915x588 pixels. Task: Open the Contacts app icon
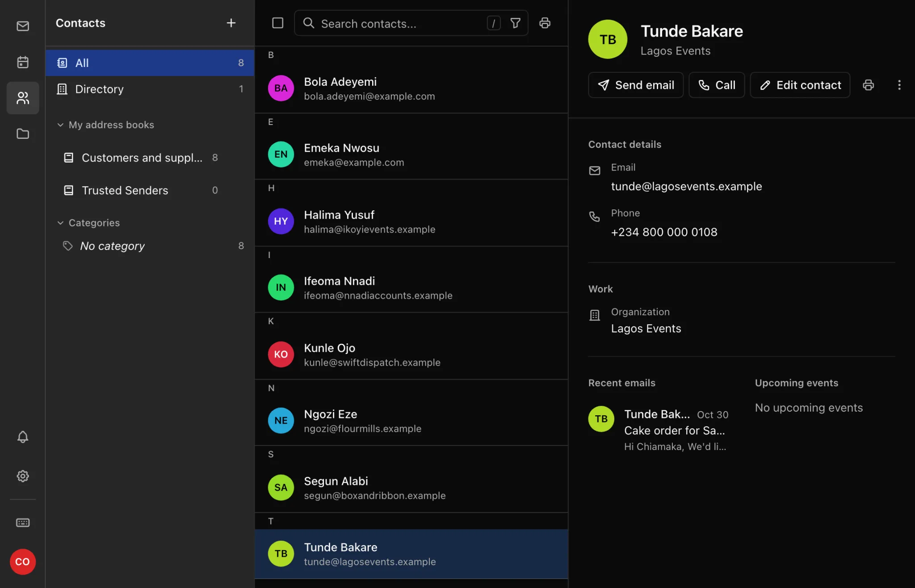pos(23,98)
